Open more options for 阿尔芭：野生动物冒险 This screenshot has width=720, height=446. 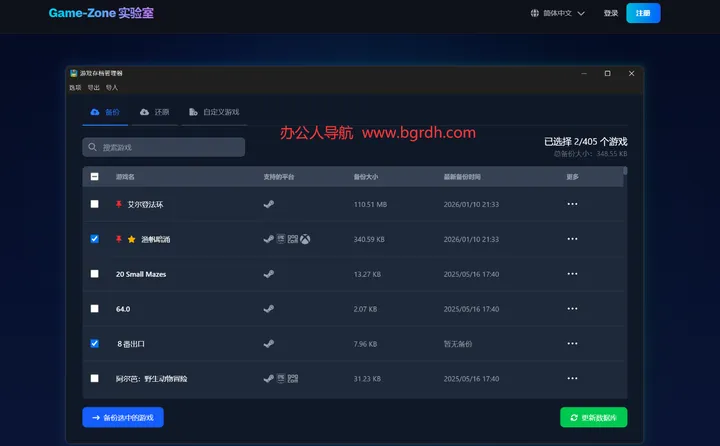(x=572, y=378)
